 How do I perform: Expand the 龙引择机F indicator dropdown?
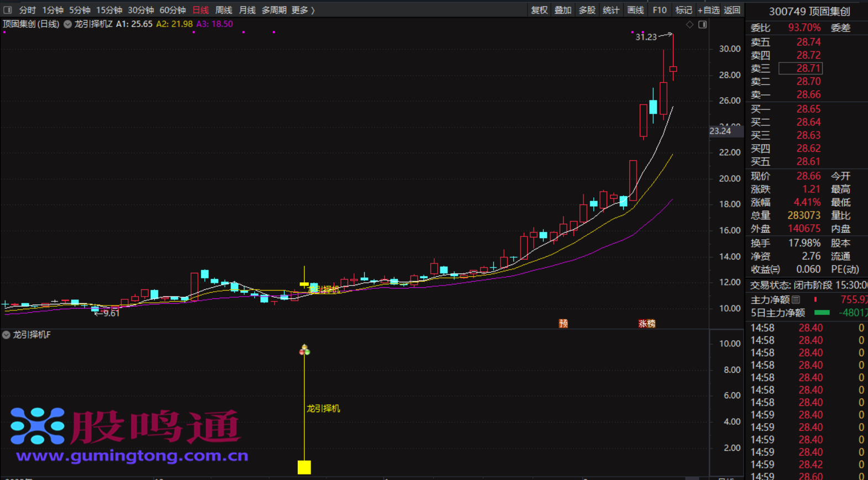pyautogui.click(x=6, y=335)
